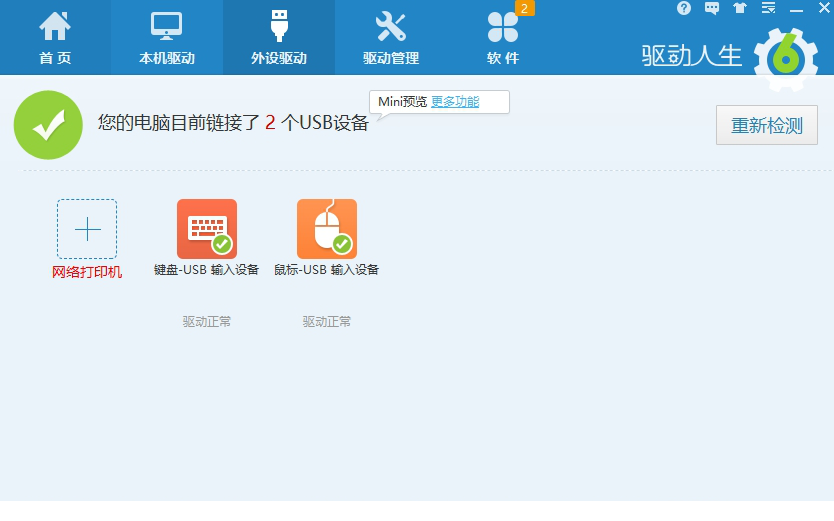
Task: Click the 网络打印机 red label
Action: pos(87,272)
